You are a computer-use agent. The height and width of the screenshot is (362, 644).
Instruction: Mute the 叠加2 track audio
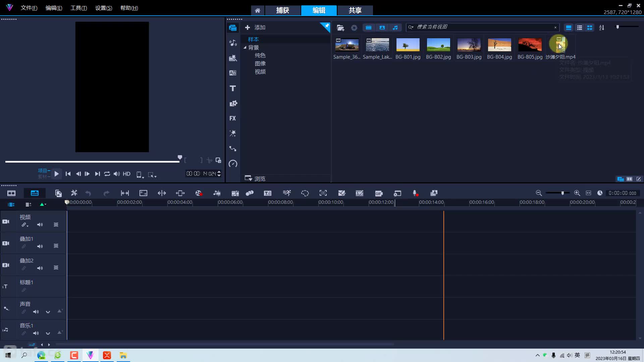click(40, 268)
